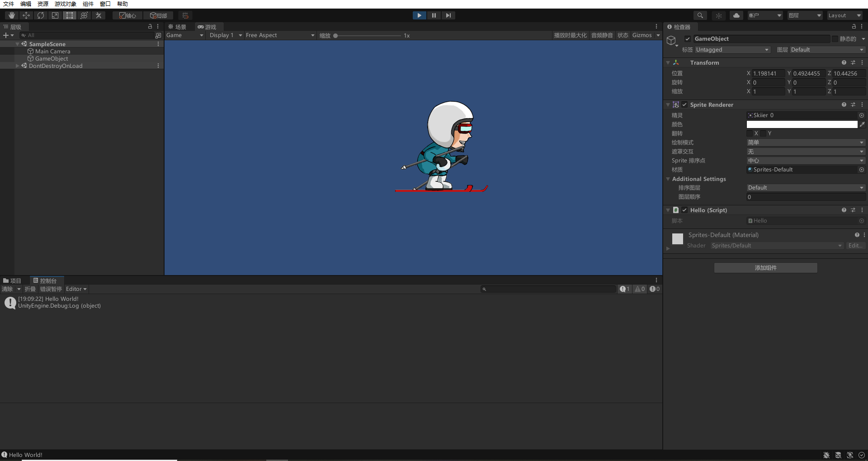This screenshot has width=868, height=461.
Task: Open Draw Mode dropdown (简单)
Action: coord(806,143)
